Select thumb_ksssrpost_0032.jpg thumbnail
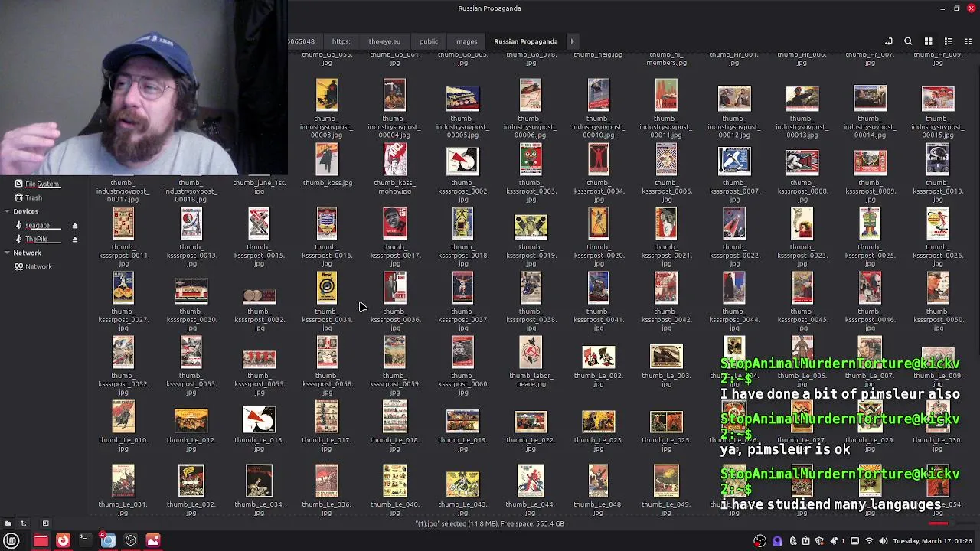The height and width of the screenshot is (551, 980). (x=259, y=295)
